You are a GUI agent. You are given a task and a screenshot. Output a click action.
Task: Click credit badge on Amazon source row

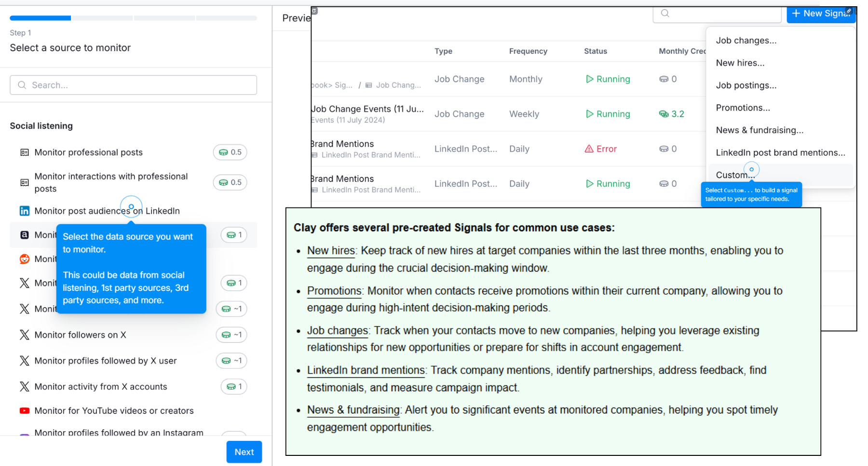[234, 235]
